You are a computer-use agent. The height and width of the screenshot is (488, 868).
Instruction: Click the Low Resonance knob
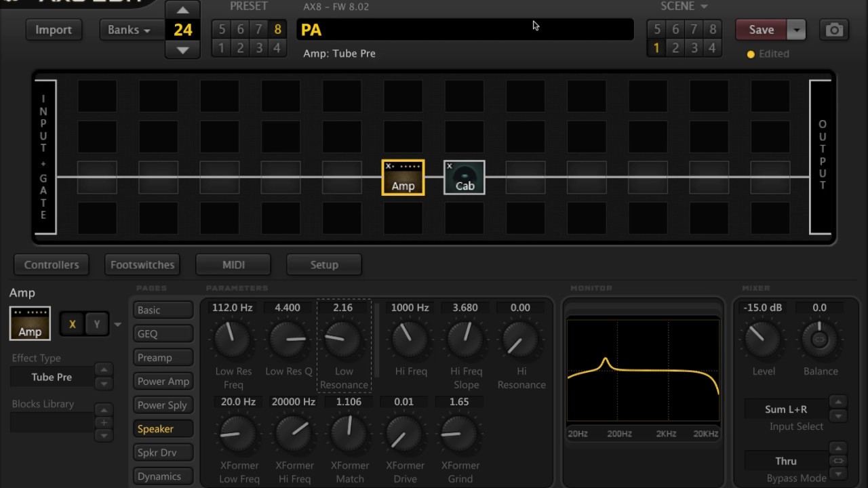pos(343,339)
